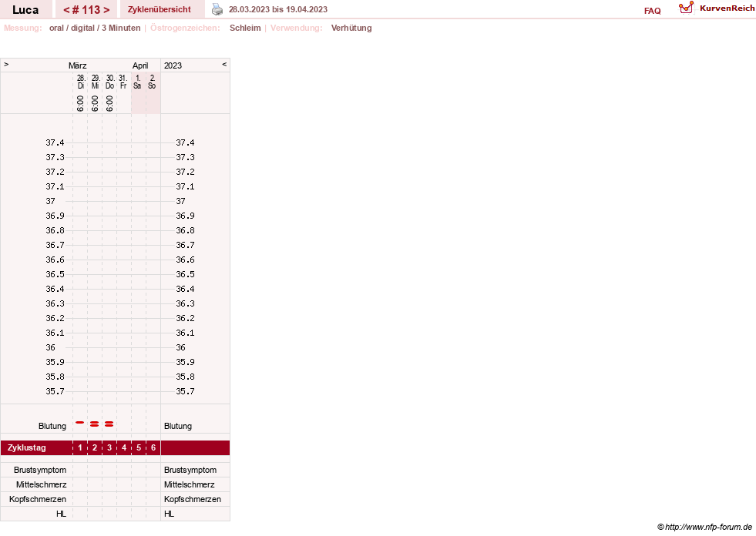Click cycle day 6 in Zyklustag row
The height and width of the screenshot is (536, 756).
(153, 447)
